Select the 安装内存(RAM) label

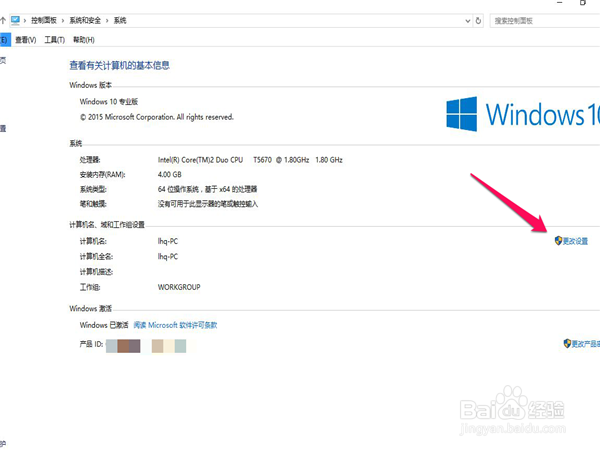point(102,174)
